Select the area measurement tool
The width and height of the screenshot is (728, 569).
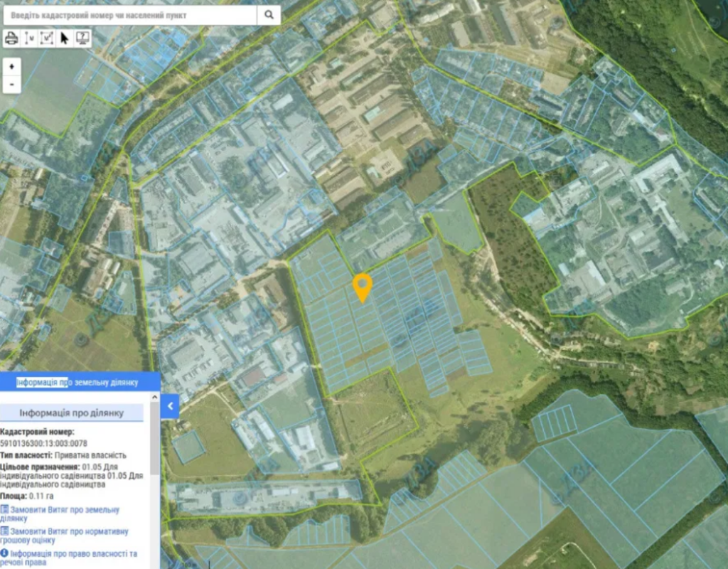coord(47,38)
